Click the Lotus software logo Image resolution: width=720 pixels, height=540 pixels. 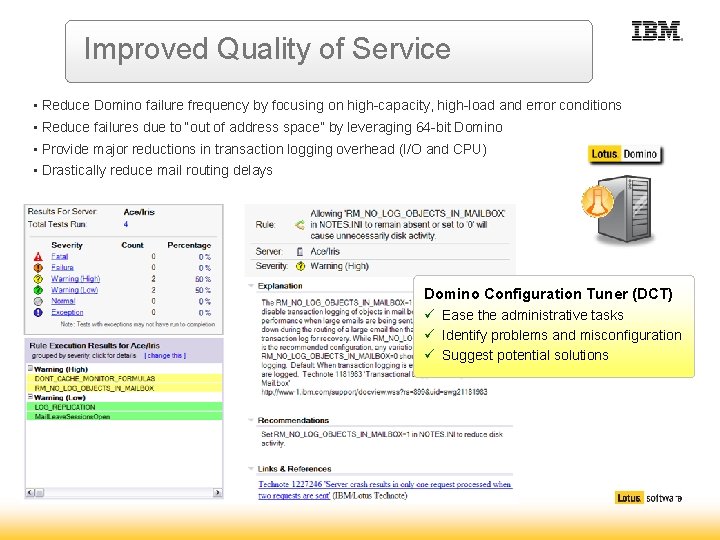[x=648, y=498]
